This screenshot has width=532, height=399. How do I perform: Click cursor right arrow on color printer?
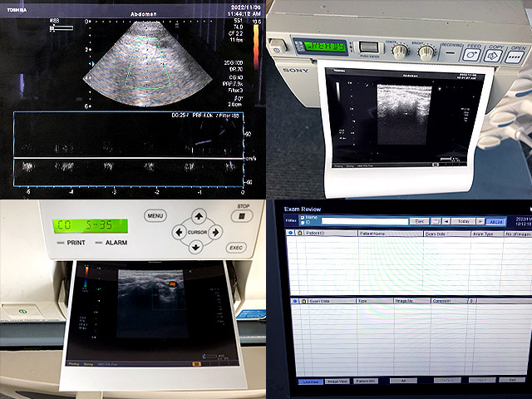click(x=215, y=233)
